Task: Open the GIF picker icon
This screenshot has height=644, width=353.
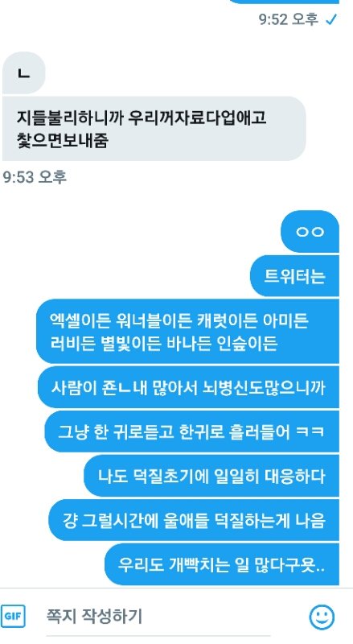Action: 13,616
